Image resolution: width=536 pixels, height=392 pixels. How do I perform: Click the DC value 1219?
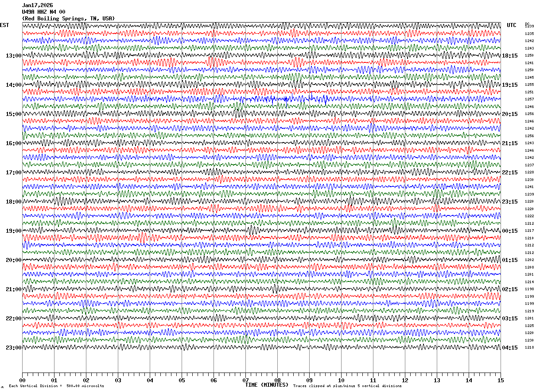point(529,311)
